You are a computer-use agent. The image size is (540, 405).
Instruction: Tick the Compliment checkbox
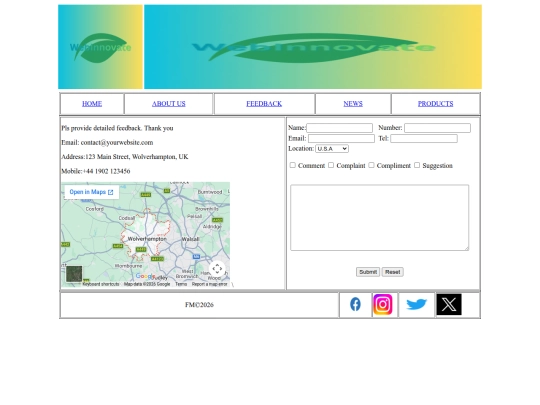371,165
